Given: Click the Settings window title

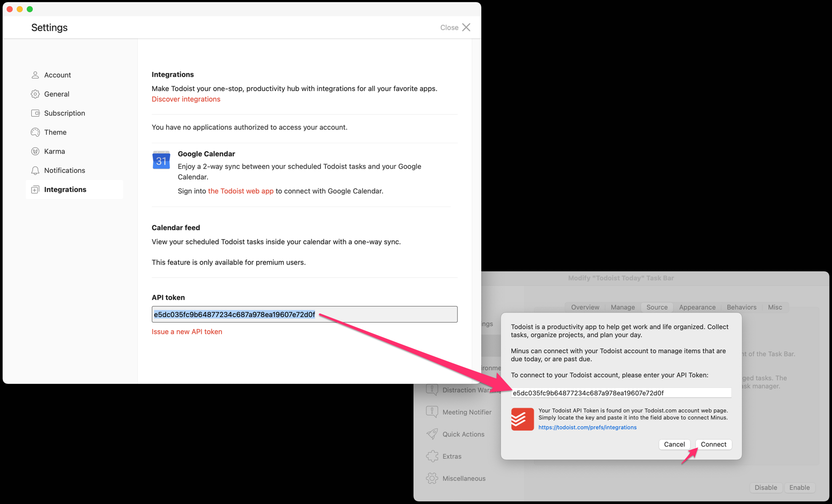Looking at the screenshot, I should tap(49, 28).
